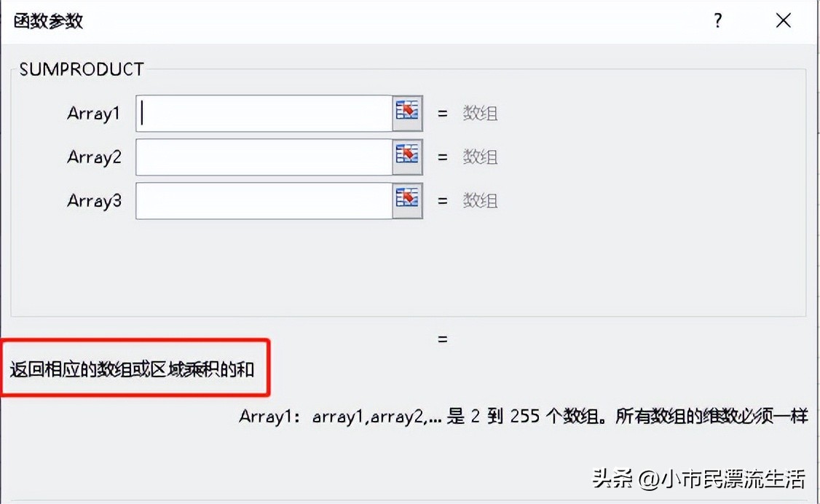820x504 pixels.
Task: Open the Array3 range picker icon
Action: coord(407,201)
